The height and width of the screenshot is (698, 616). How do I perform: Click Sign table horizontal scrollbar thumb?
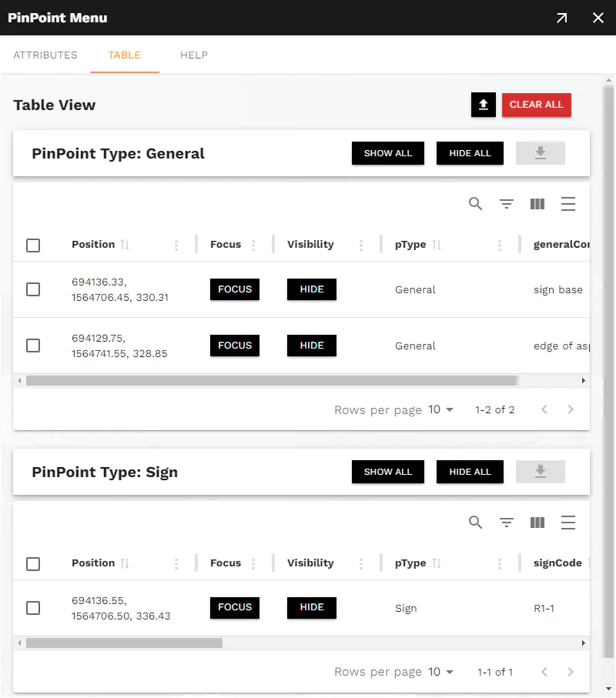[124, 643]
